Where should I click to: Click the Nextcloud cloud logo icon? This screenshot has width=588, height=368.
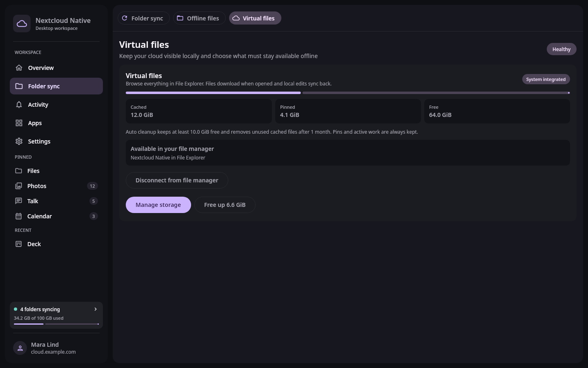pyautogui.click(x=22, y=24)
